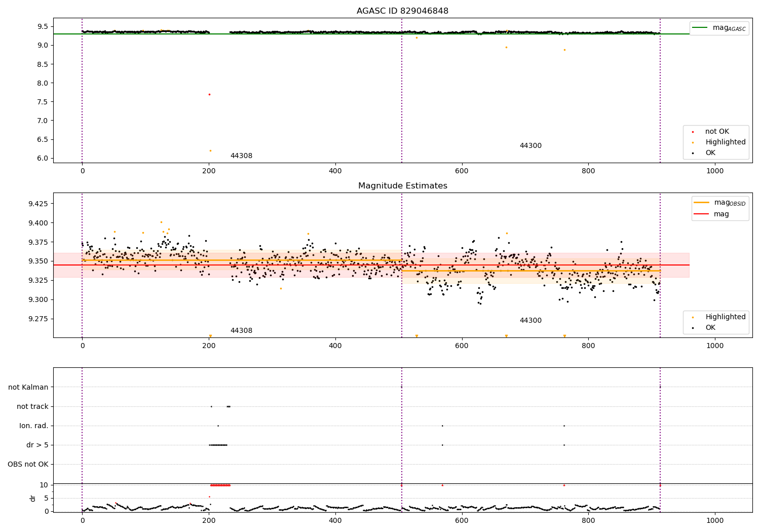This screenshot has height=532, width=760.
Task: Click the 'OBS not OK' axis label
Action: 28,465
